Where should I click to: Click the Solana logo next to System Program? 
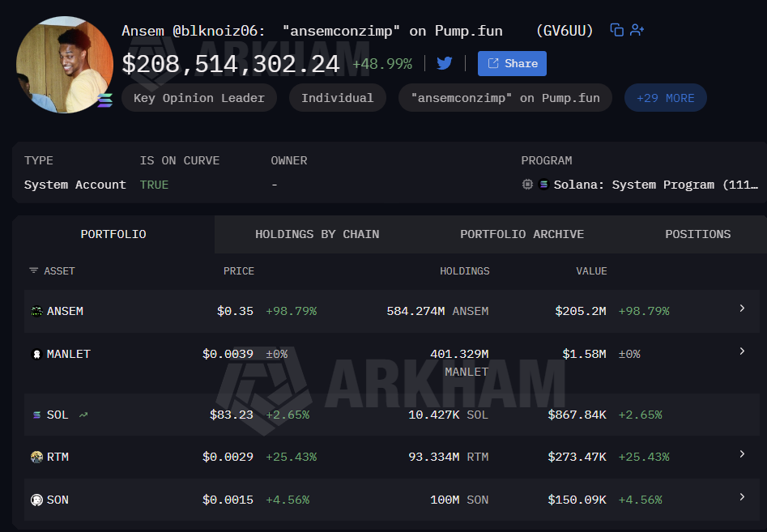point(543,185)
